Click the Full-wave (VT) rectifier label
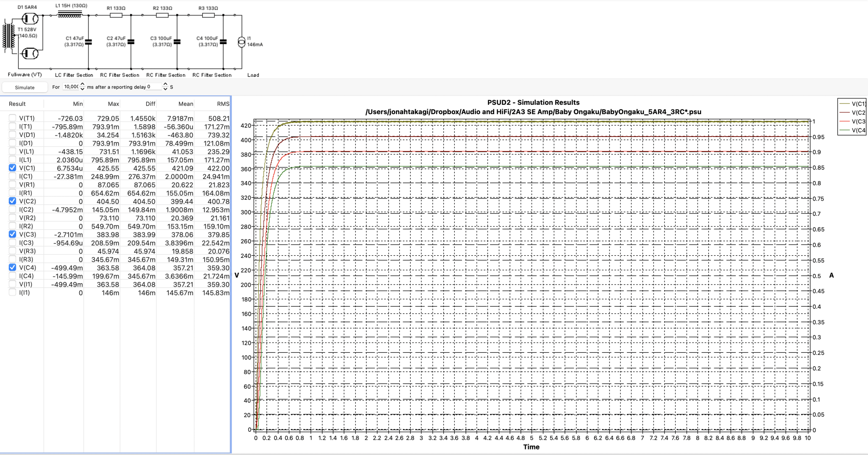 click(x=25, y=75)
